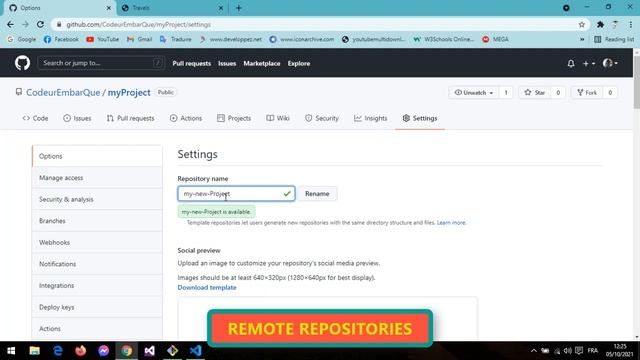
Task: Open the notifications bell icon
Action: (571, 64)
